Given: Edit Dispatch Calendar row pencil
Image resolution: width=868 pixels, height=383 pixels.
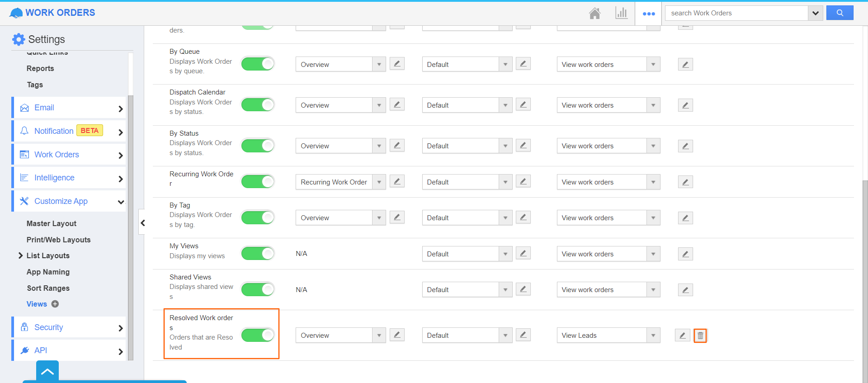Looking at the screenshot, I should 685,105.
